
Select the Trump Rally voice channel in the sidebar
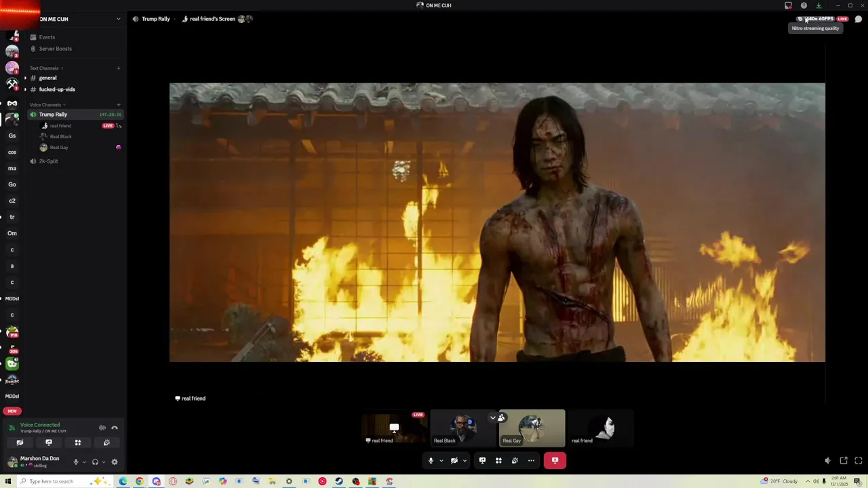pyautogui.click(x=75, y=115)
